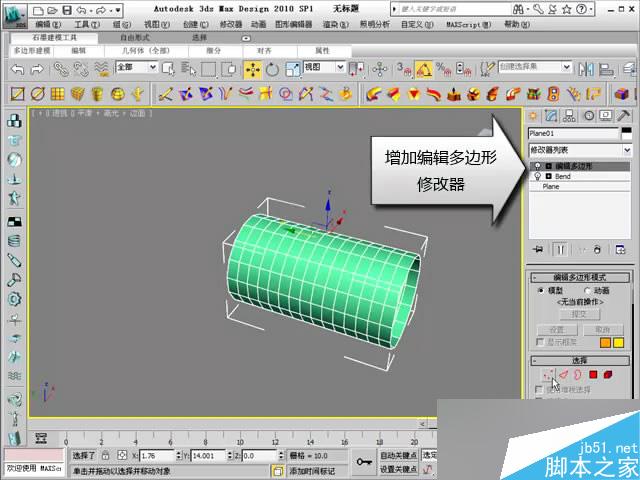The image size is (640, 480).
Task: Open the 选定 key filter dropdown
Action: 429,454
